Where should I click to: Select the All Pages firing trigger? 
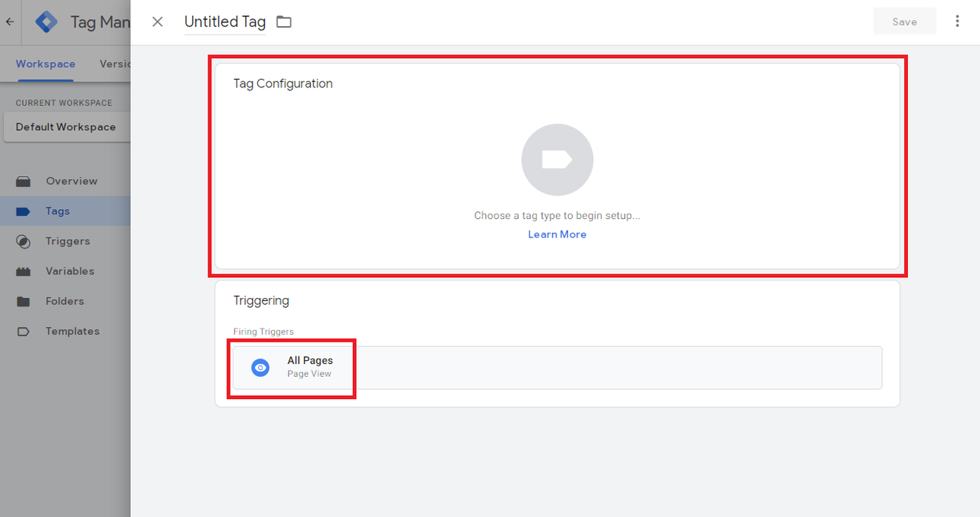coord(557,368)
